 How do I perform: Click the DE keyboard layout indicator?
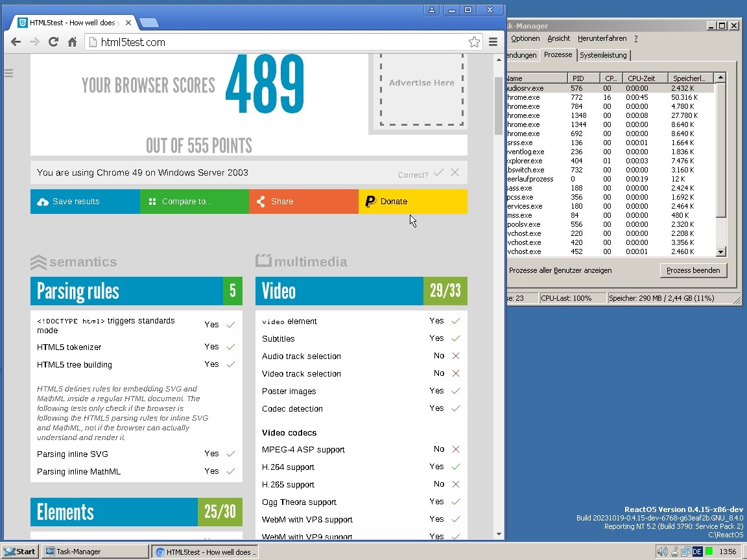[698, 552]
